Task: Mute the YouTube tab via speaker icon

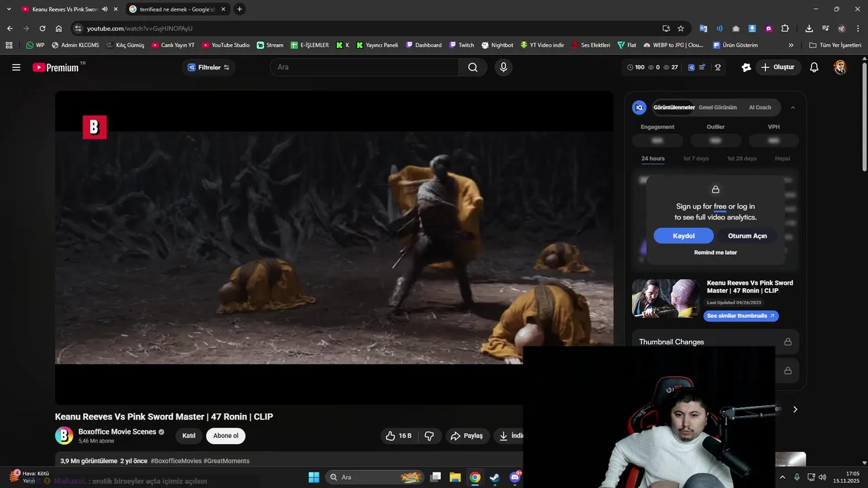Action: (104, 9)
